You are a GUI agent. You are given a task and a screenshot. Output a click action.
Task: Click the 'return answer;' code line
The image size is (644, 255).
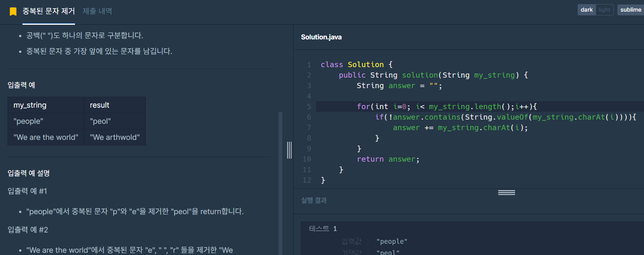[x=388, y=159]
